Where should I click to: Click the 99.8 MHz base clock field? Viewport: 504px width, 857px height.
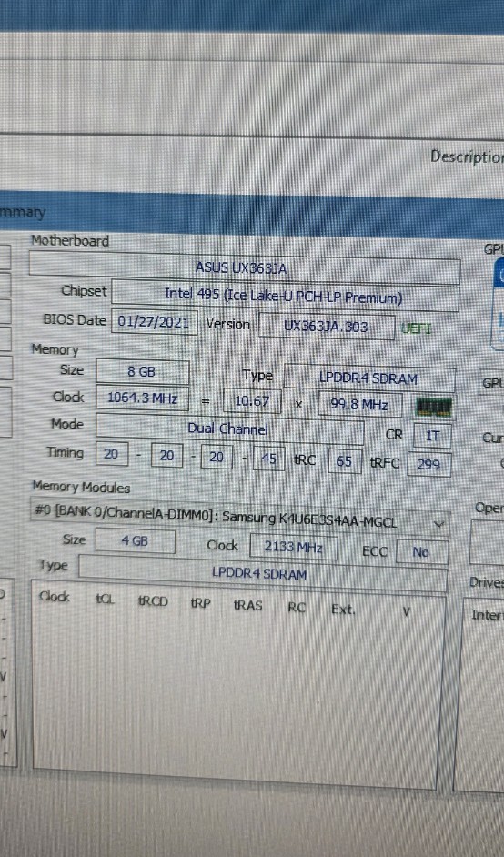pos(359,405)
